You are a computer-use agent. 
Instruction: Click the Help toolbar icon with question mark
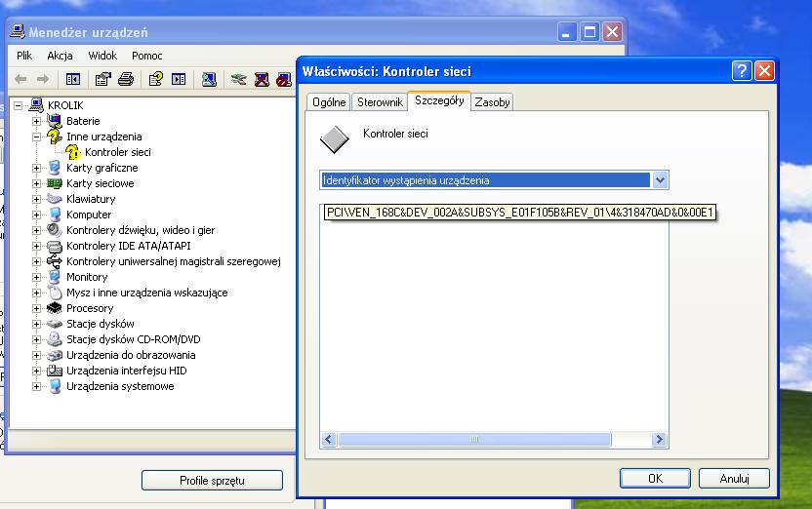pos(155,79)
